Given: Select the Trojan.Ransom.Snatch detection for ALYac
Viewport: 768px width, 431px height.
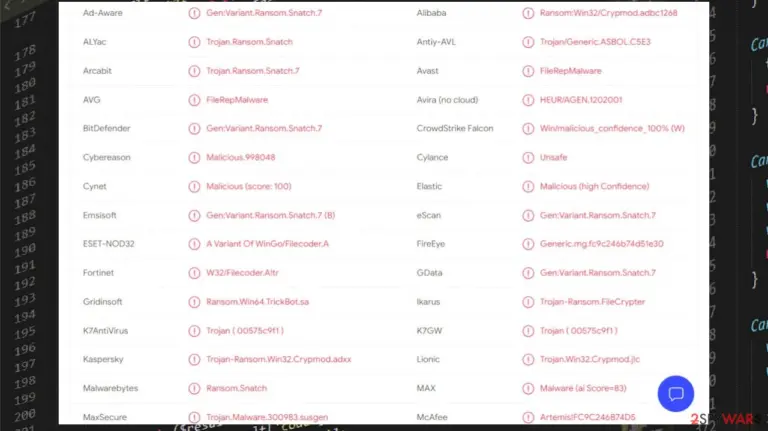Looking at the screenshot, I should tap(249, 42).
